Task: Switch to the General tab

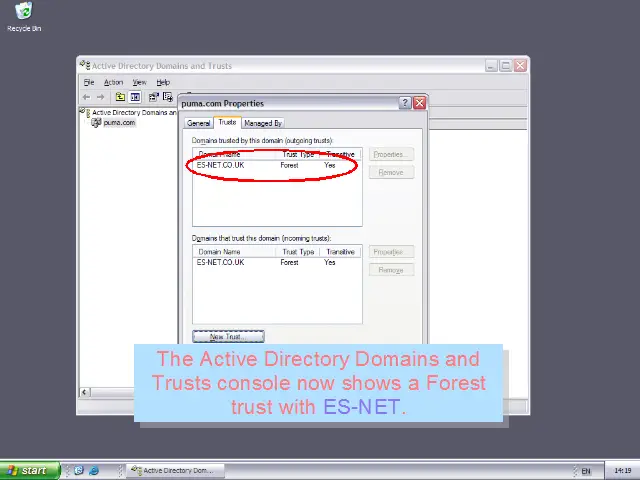Action: tap(199, 123)
